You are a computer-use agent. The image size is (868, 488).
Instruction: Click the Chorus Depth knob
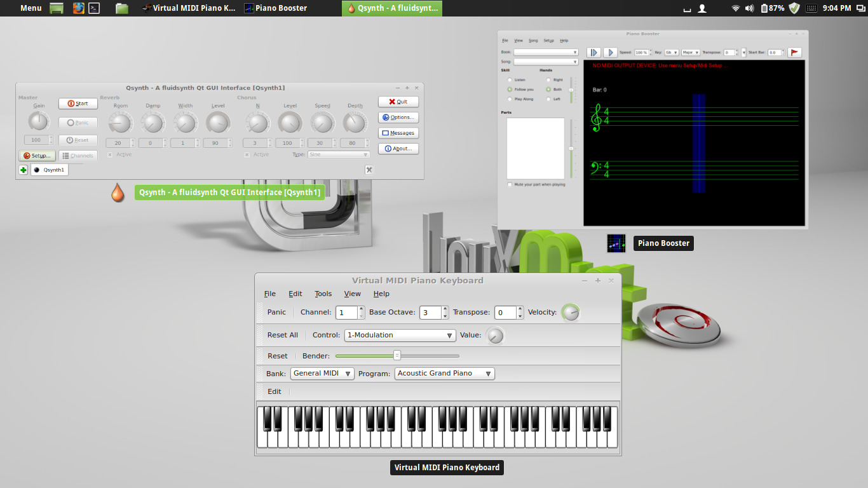pyautogui.click(x=355, y=122)
